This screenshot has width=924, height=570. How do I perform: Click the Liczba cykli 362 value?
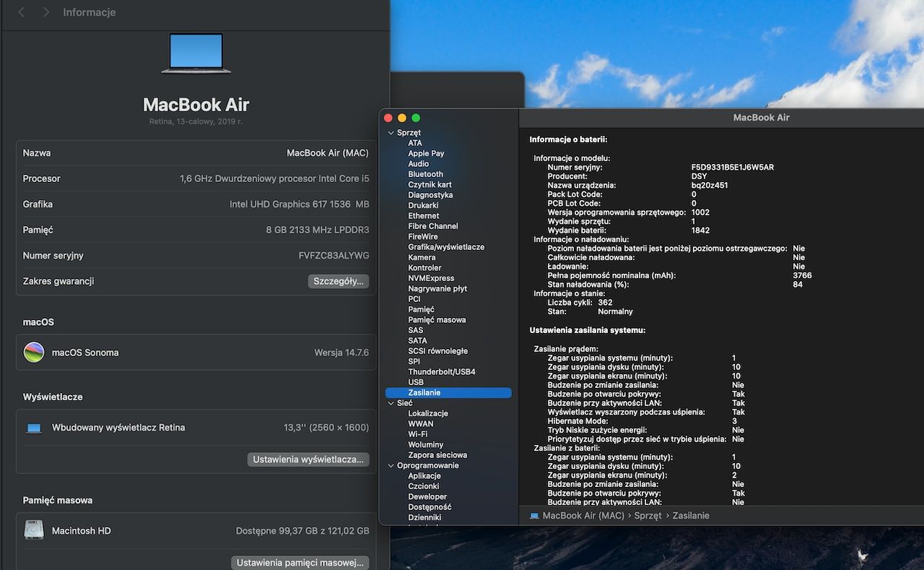(x=605, y=303)
